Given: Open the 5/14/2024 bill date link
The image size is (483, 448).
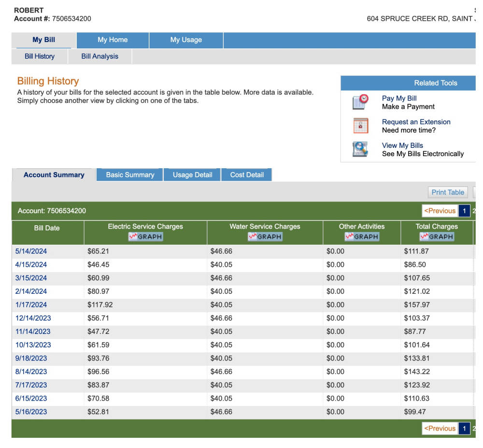Looking at the screenshot, I should pos(31,251).
